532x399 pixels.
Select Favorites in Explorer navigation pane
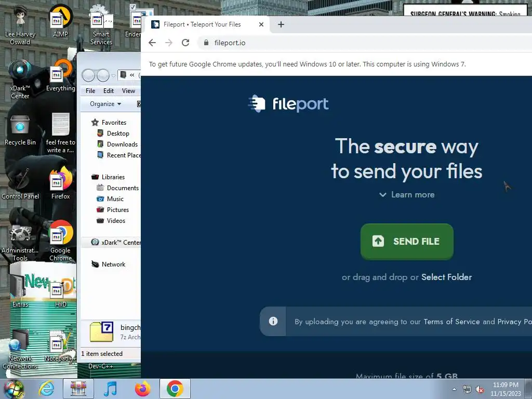(109, 123)
